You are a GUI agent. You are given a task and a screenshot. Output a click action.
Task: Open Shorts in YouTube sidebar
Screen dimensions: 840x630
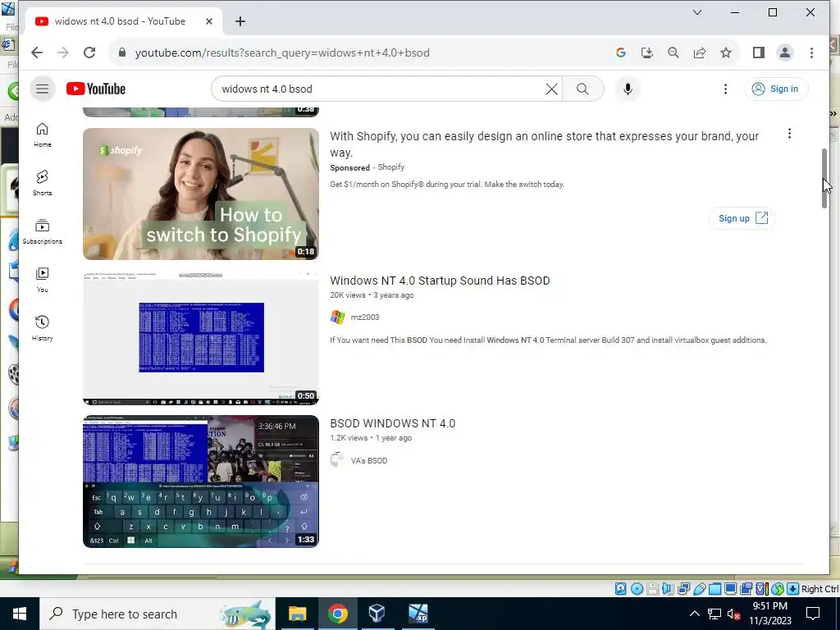(43, 183)
